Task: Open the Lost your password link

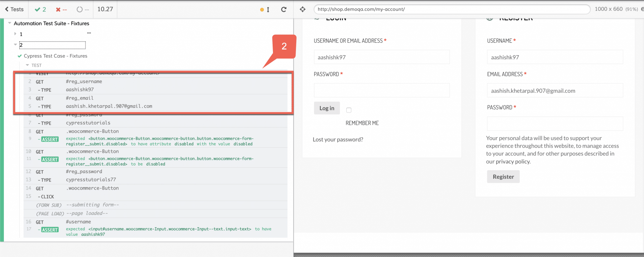Action: pyautogui.click(x=338, y=139)
